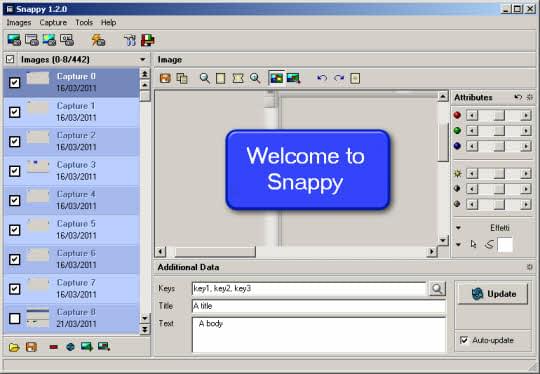
Task: Open the Capture menu
Action: 53,23
